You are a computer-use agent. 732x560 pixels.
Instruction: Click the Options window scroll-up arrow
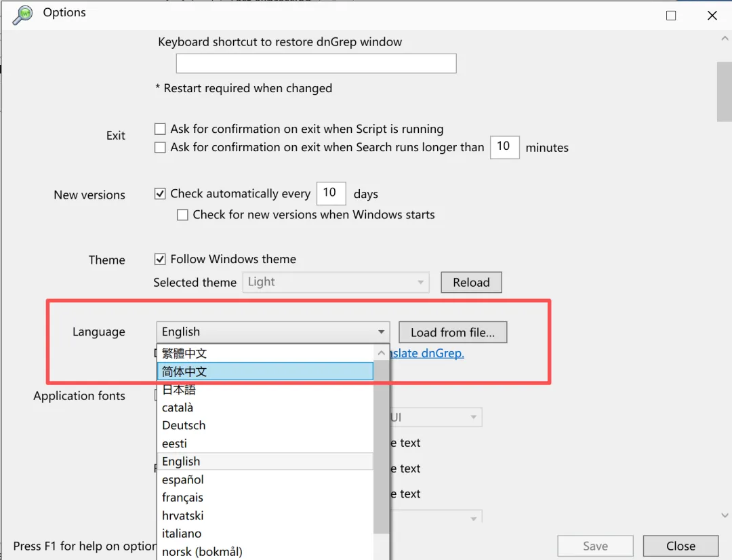click(x=725, y=38)
